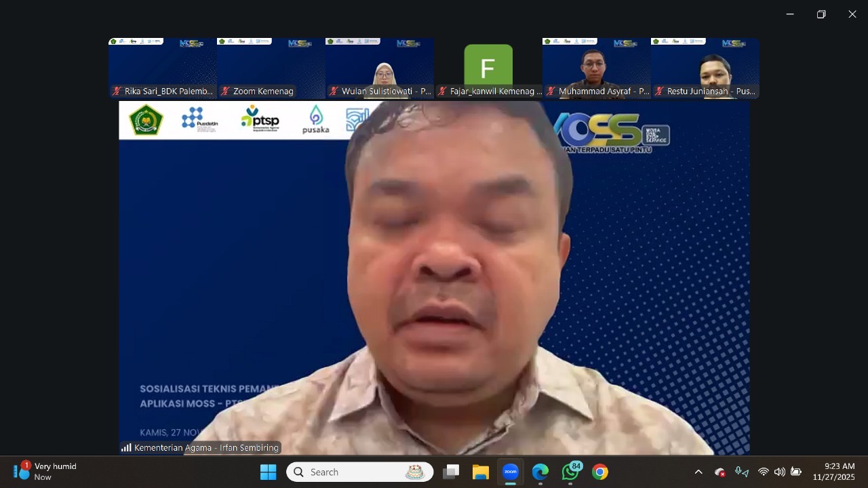Click the muted mic icon on Rika Sari's tile

[x=117, y=91]
